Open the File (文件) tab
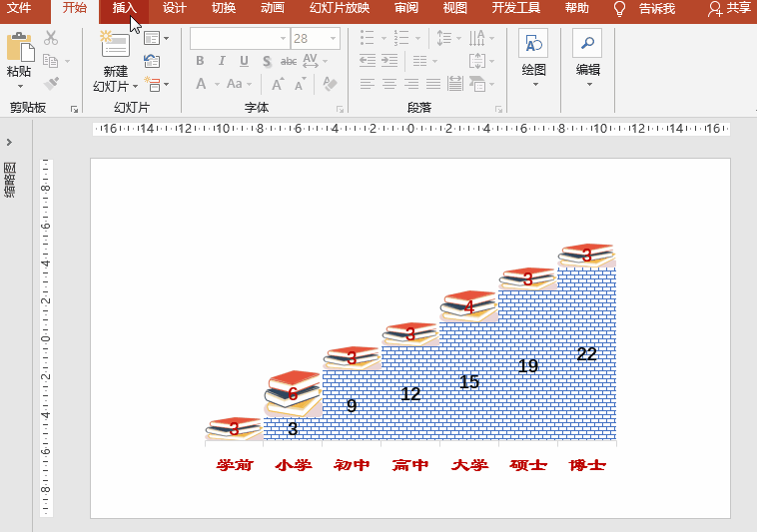 click(x=20, y=8)
